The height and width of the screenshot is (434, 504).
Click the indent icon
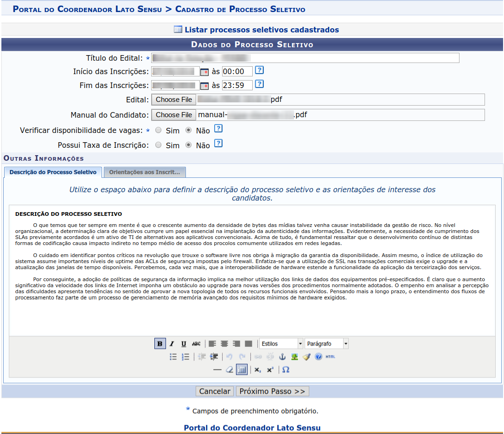point(214,357)
